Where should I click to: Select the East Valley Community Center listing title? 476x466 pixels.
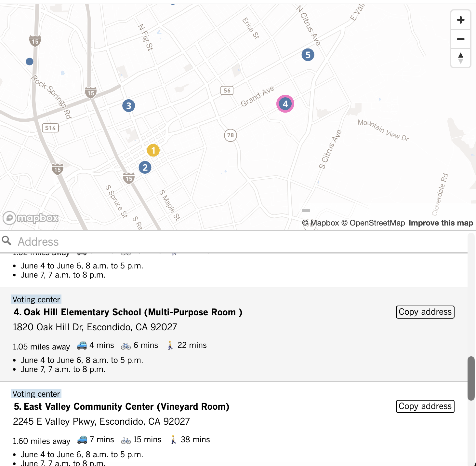pyautogui.click(x=121, y=407)
